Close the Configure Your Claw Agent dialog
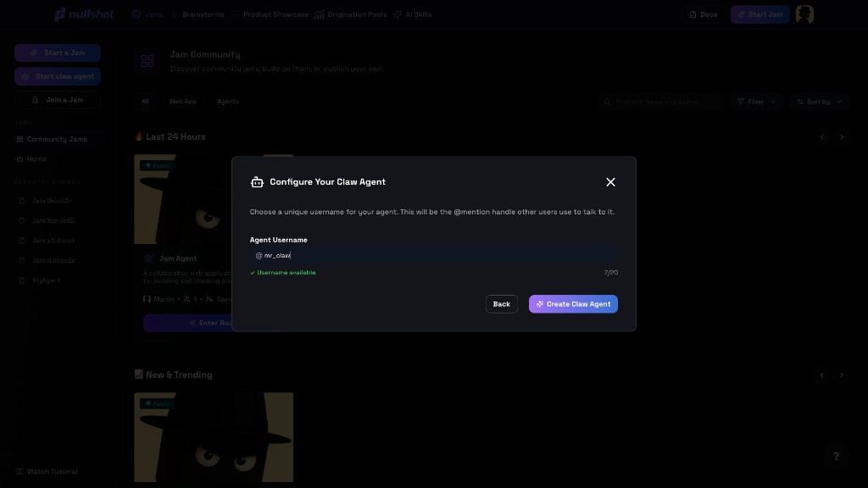868x488 pixels. pos(610,182)
